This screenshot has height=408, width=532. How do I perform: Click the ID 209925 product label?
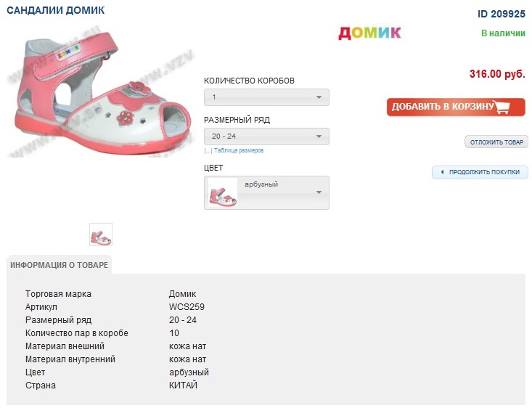click(x=501, y=14)
